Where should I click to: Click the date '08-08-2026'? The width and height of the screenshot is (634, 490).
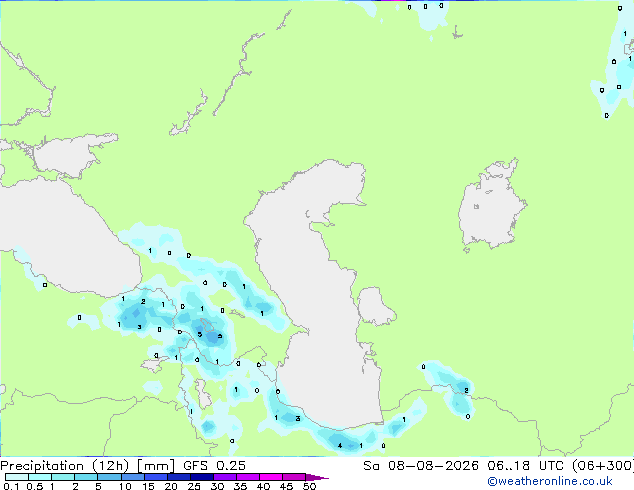point(433,466)
